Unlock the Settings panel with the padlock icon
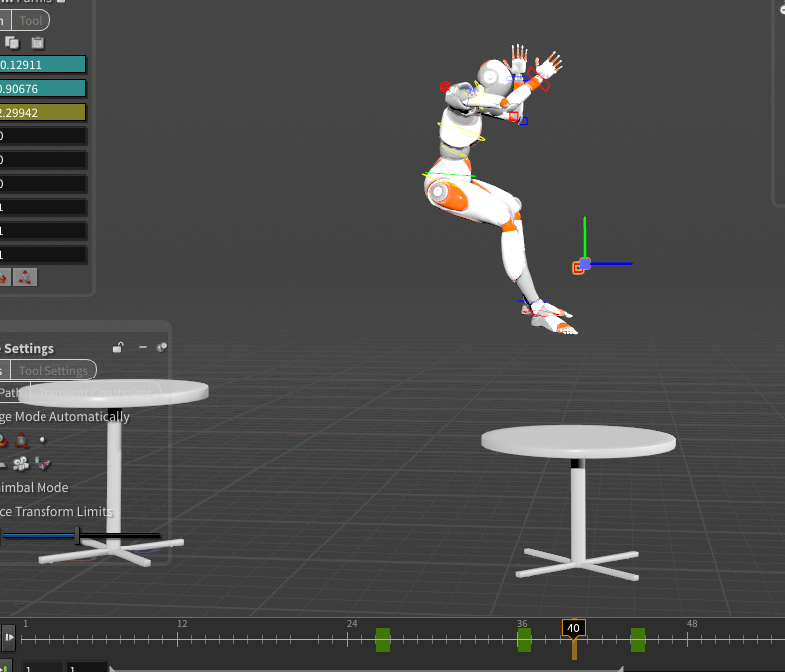 (x=119, y=347)
